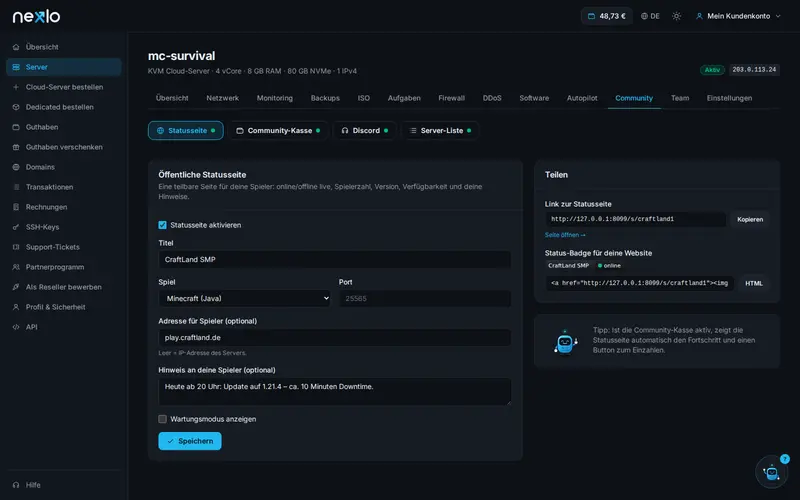Click Kopieren next to status page link
Screen dimensions: 800x500
pos(750,219)
